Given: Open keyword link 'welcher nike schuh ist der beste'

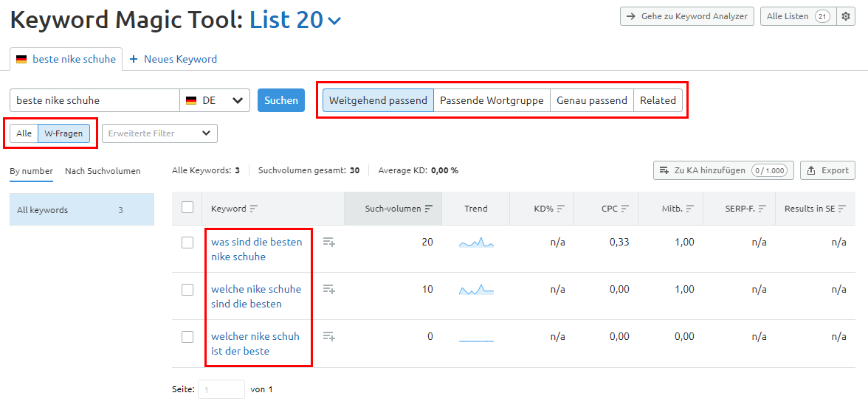Looking at the screenshot, I should [255, 344].
